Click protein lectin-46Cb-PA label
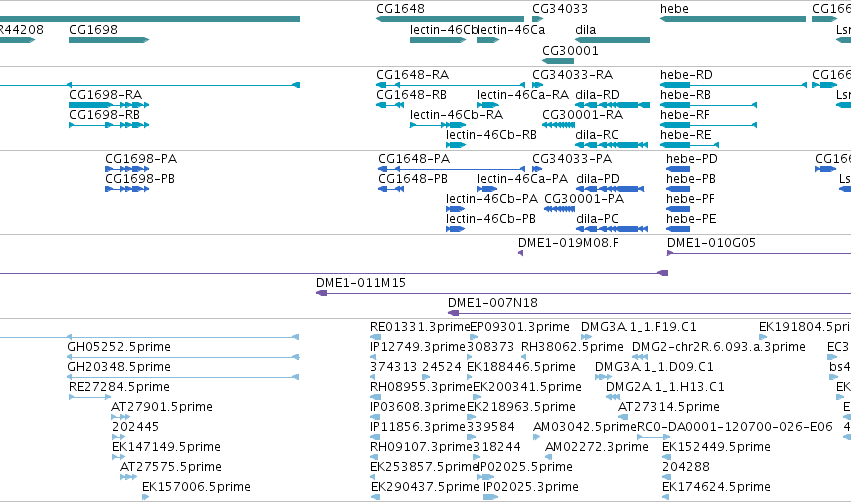851x502 pixels. tap(492, 199)
